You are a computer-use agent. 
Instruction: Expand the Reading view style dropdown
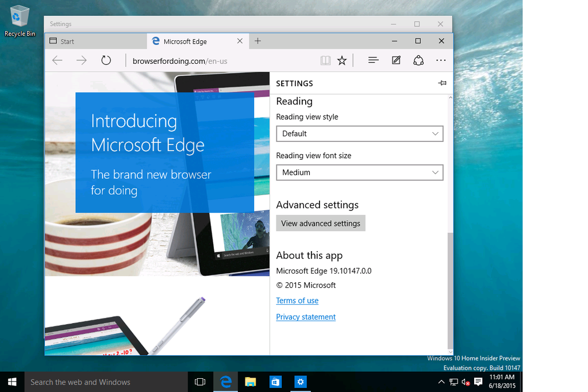(x=360, y=133)
